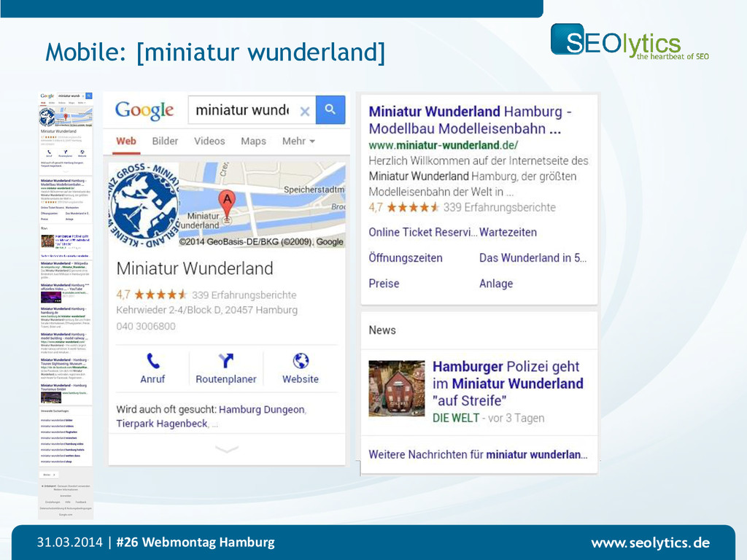Open Online Ticket Reservi... sitelink
This screenshot has height=560, width=747.
422,232
